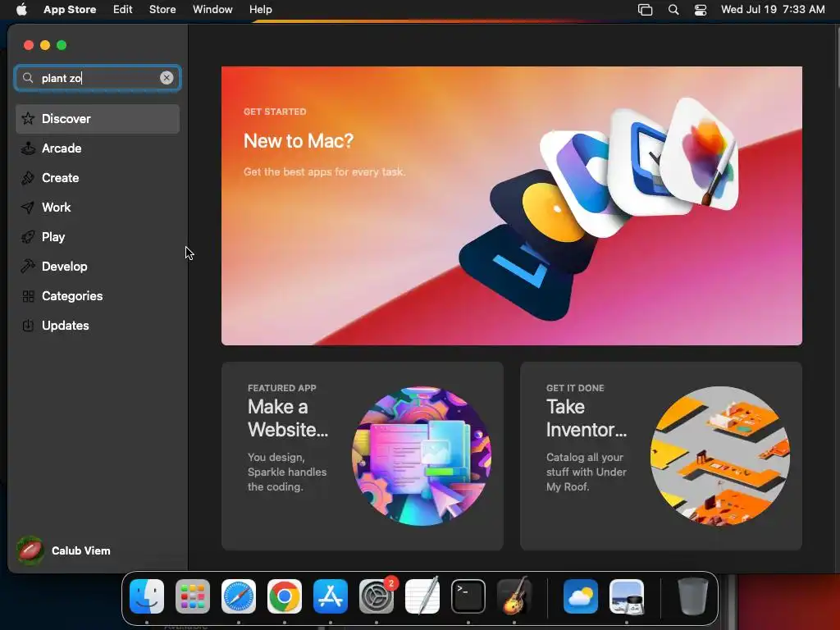Image resolution: width=840 pixels, height=630 pixels.
Task: Clear the search field text
Action: [x=167, y=78]
